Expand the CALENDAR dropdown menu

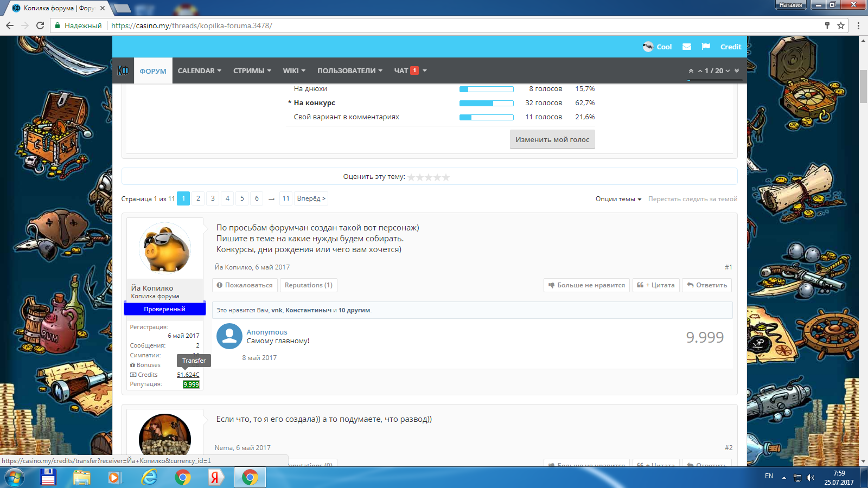[x=199, y=70]
